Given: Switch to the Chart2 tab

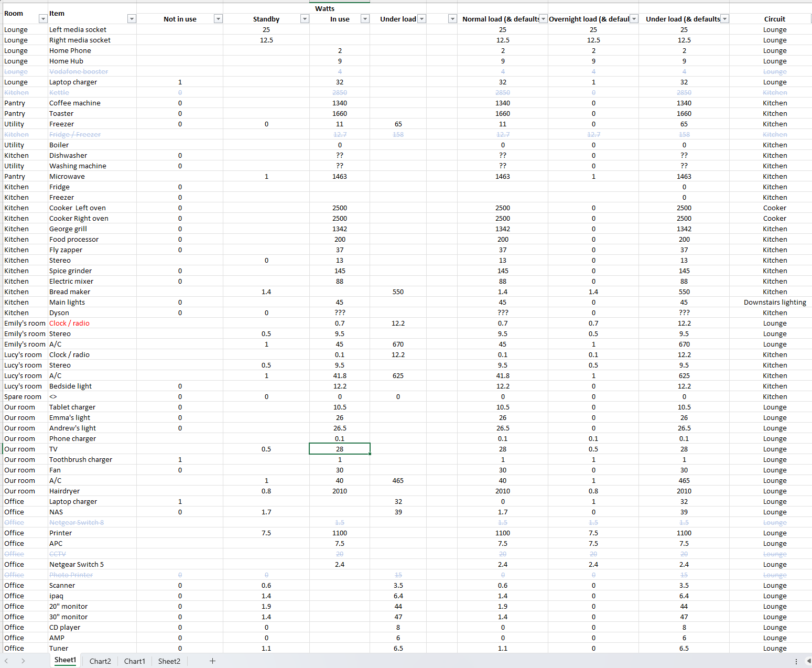Looking at the screenshot, I should (x=100, y=661).
